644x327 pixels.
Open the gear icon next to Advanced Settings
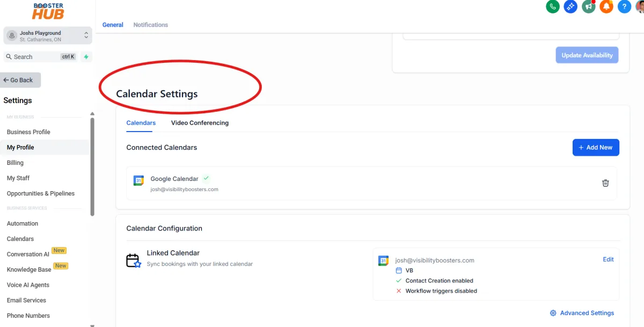point(553,313)
